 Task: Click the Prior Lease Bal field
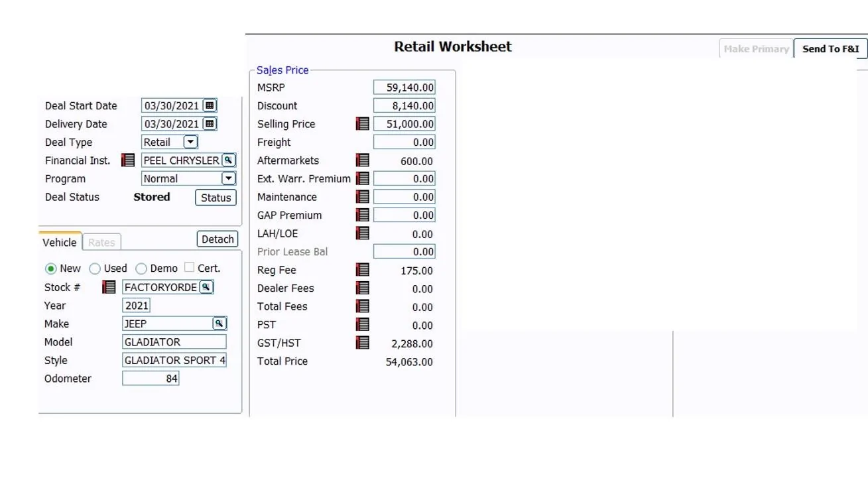[404, 251]
